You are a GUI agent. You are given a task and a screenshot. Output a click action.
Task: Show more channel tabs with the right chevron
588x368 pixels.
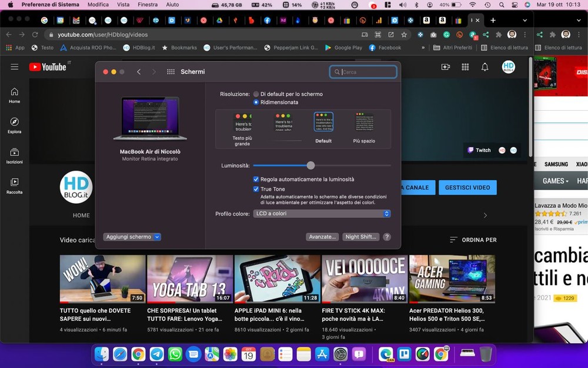pyautogui.click(x=485, y=215)
